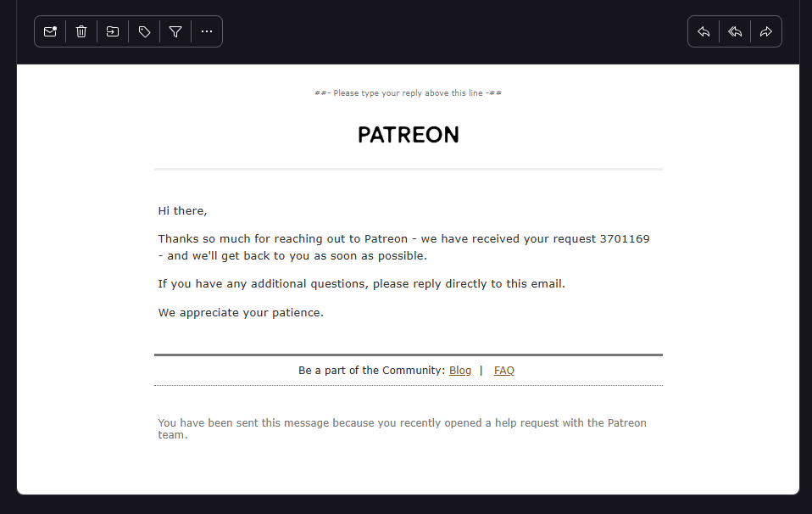Click the 'Hi there,' greeting text
812x514 pixels.
(182, 210)
